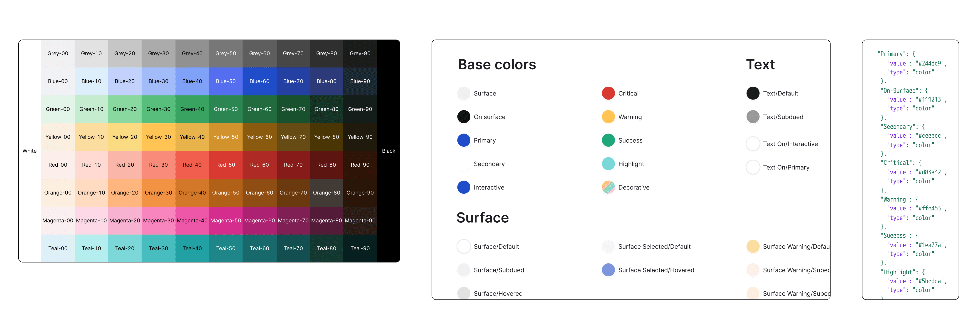
Task: Pick the Teal-40 swatch
Action: pyautogui.click(x=192, y=248)
